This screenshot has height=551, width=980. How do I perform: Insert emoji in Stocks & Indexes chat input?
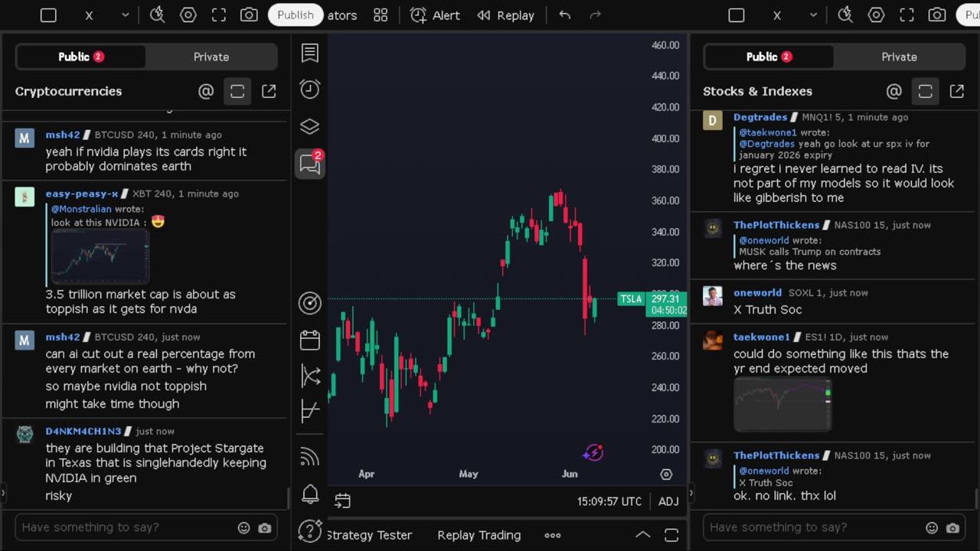[x=932, y=528]
